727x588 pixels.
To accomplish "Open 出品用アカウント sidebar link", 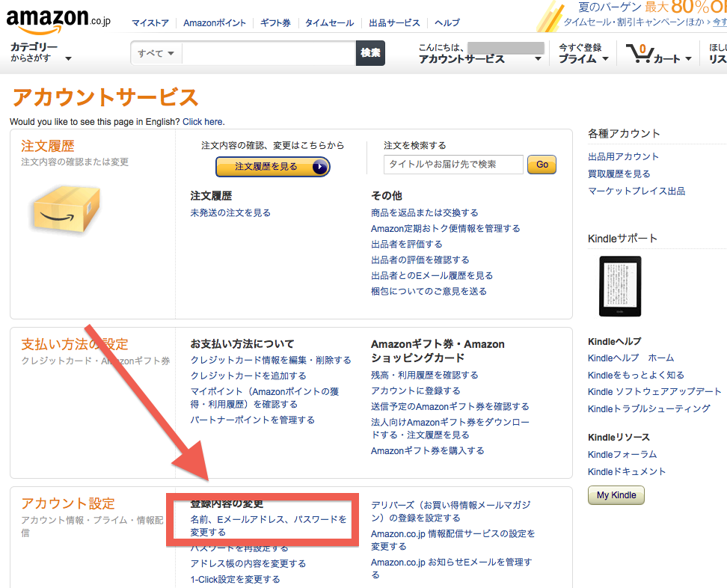I will pyautogui.click(x=623, y=156).
